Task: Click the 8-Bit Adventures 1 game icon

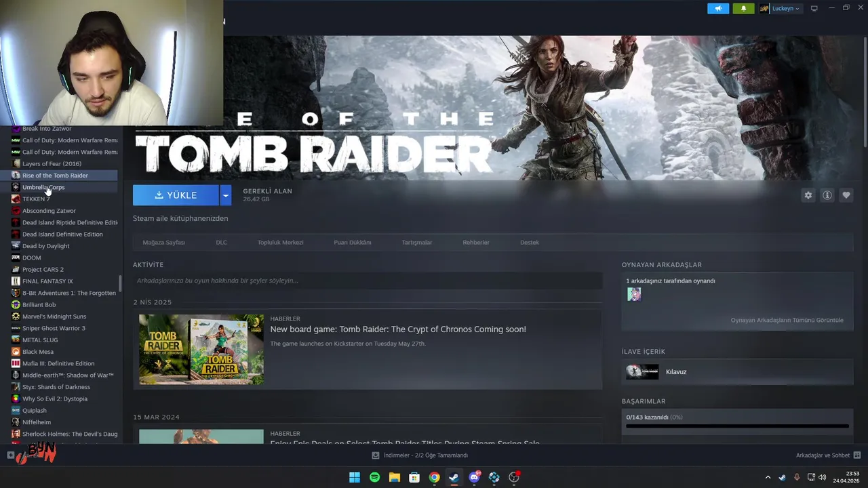Action: click(x=16, y=293)
